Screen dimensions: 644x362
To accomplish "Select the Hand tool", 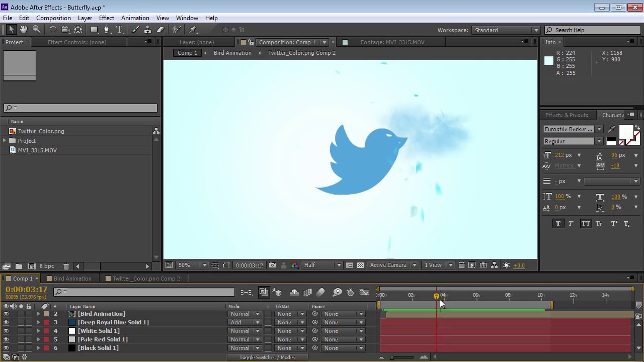I will click(24, 29).
